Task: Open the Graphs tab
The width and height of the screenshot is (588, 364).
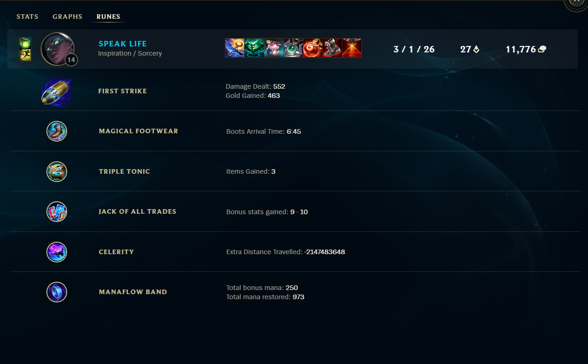Action: point(68,17)
